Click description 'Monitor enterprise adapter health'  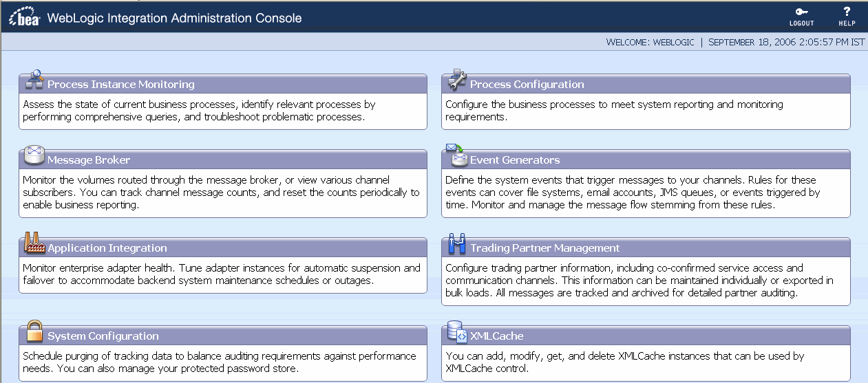[x=221, y=274]
